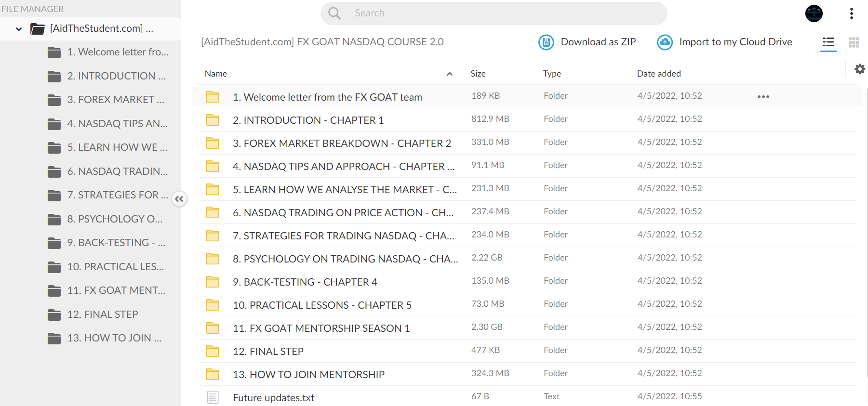The height and width of the screenshot is (406, 868).
Task: Sort files by Type column
Action: coord(552,74)
